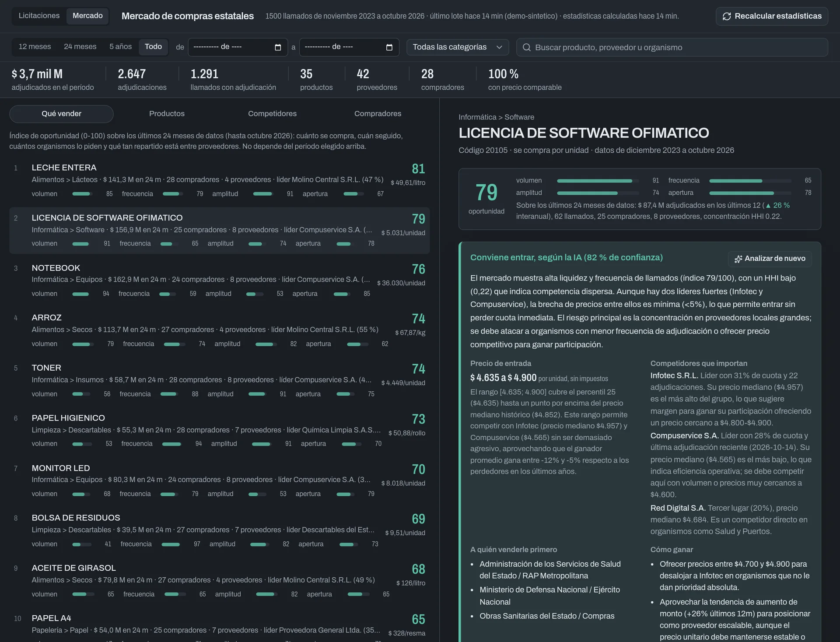
Task: Select LICENCIA DE SOFTWARE OFIMATICO list row
Action: pos(220,231)
